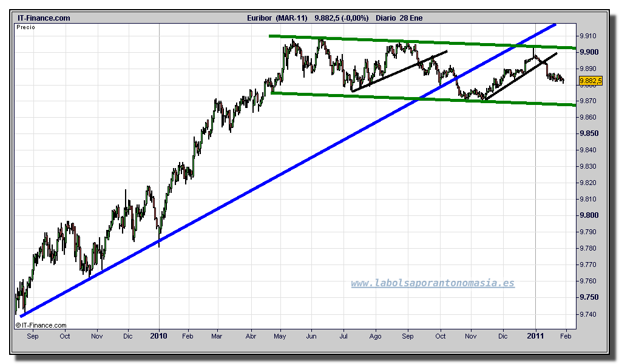619x364 pixels.
Task: Click the Feb label after 2011
Action: [566, 336]
